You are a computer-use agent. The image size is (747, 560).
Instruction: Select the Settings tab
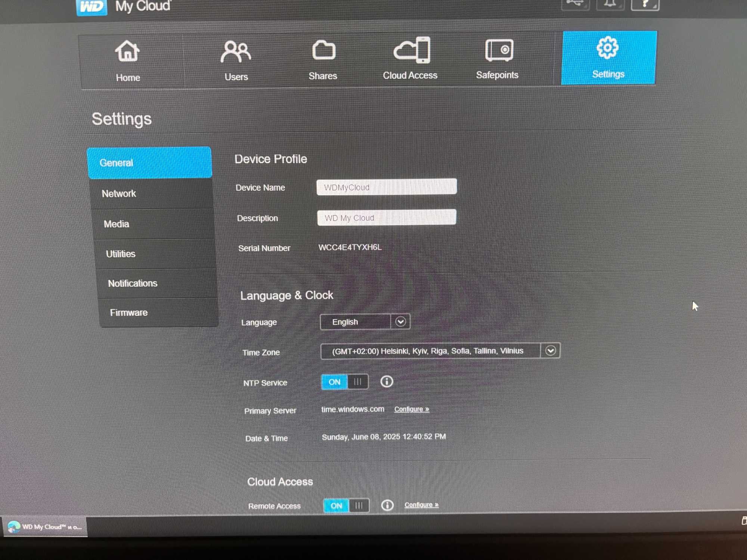tap(608, 58)
